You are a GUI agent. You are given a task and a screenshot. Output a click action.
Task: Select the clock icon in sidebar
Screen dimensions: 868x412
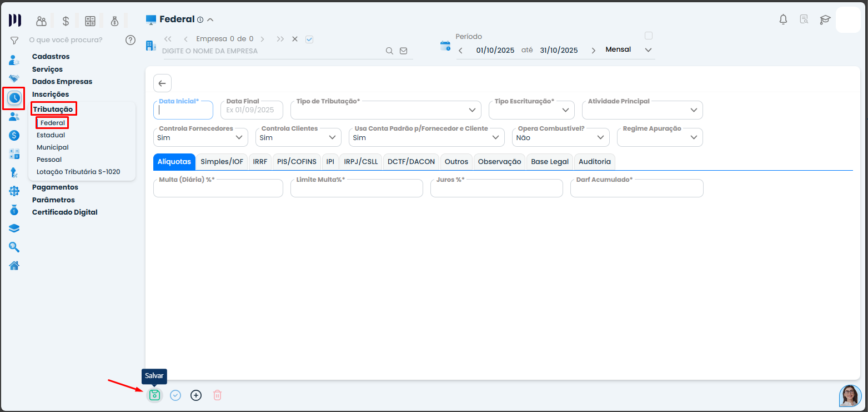click(x=14, y=98)
